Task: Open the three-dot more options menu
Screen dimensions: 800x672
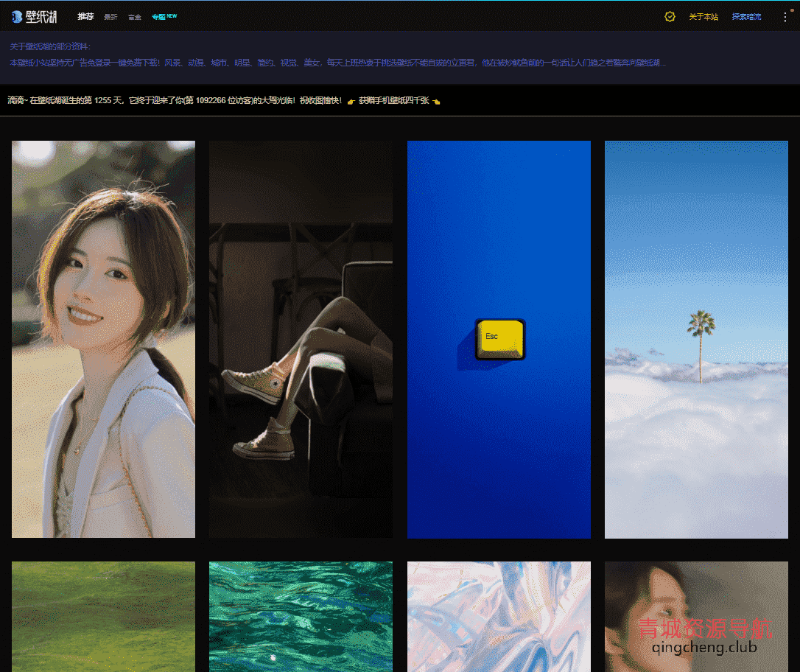Action: click(x=785, y=17)
